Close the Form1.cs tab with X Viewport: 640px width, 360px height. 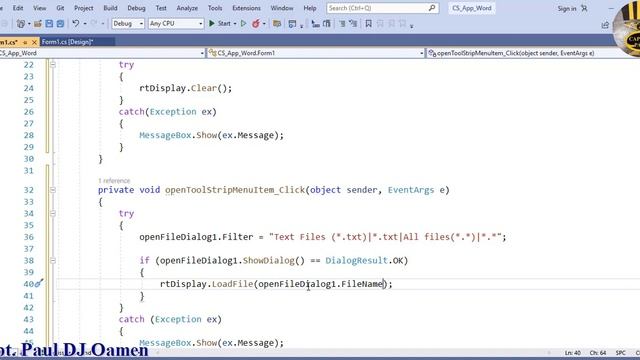34,42
